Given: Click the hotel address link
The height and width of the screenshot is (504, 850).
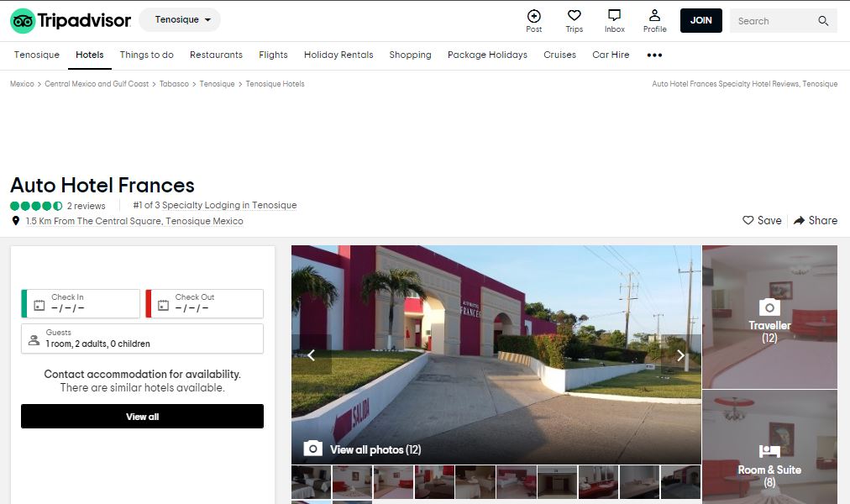Looking at the screenshot, I should tap(134, 221).
